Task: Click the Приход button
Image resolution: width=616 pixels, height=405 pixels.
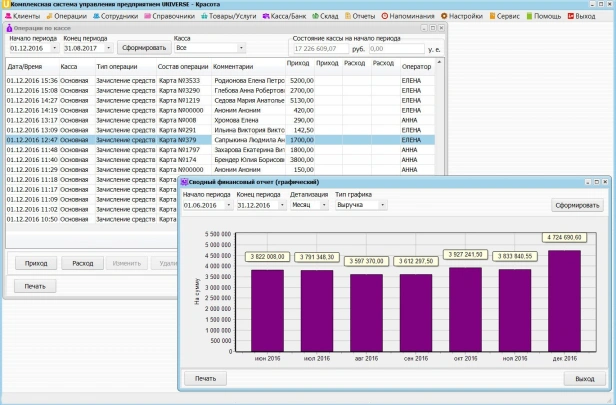Action: point(36,263)
